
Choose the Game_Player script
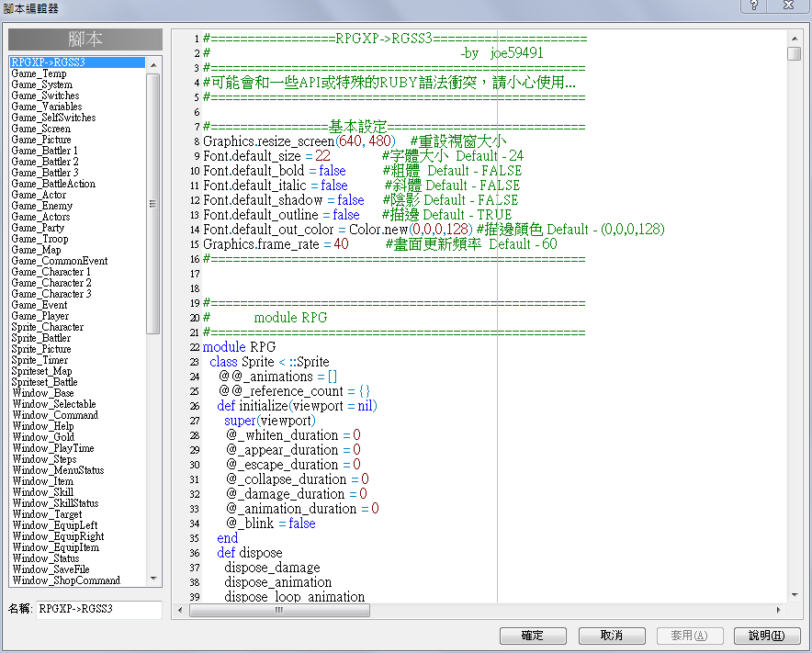(x=39, y=316)
